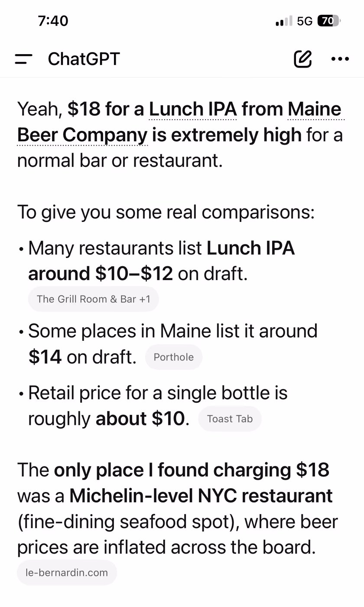Open the Porthole source citation chip

[174, 357]
